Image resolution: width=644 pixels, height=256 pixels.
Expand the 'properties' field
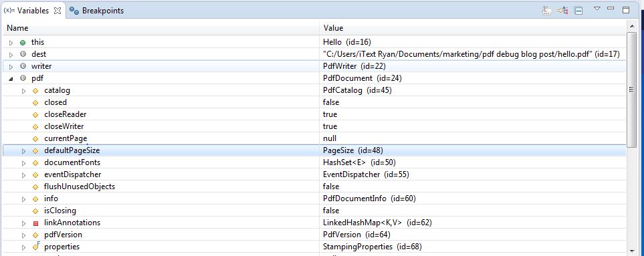[x=24, y=247]
